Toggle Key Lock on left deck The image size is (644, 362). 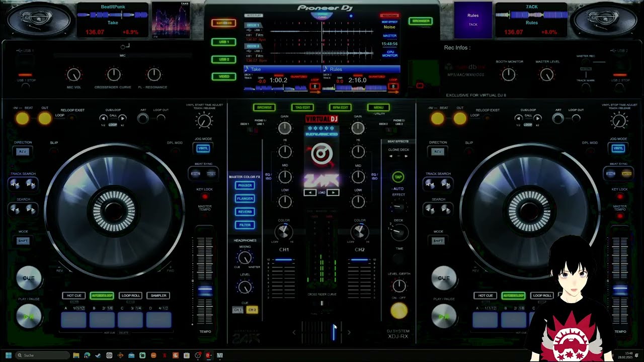coord(204,197)
